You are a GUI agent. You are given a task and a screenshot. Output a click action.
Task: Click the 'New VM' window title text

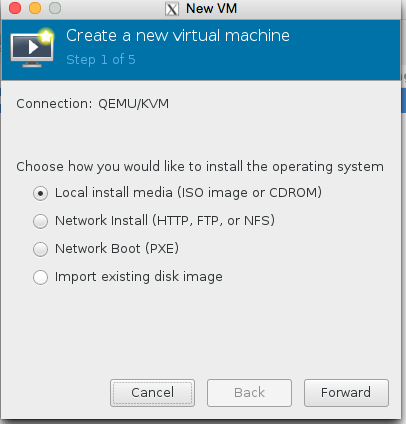pos(211,8)
